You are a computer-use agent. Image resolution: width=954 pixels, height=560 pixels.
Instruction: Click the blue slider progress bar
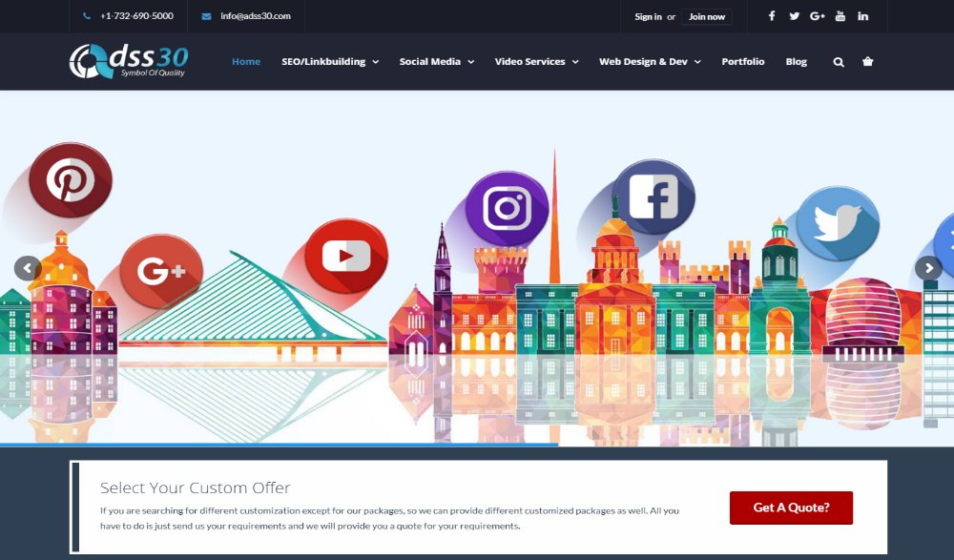coord(279,445)
